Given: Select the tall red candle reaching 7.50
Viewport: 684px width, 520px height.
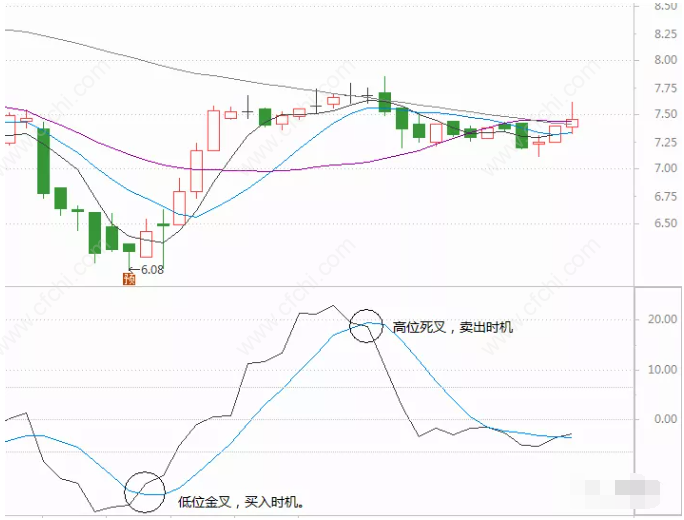Looking at the screenshot, I should (213, 130).
